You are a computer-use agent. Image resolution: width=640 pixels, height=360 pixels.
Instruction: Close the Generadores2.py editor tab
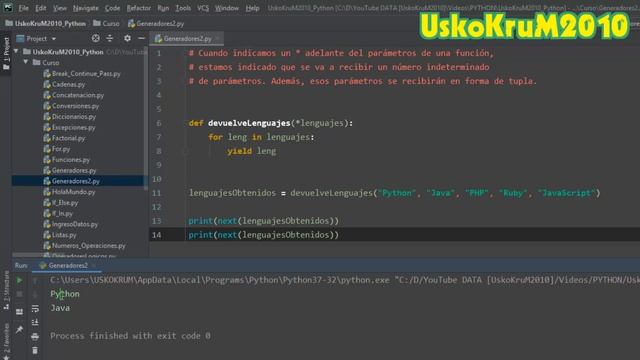(x=218, y=38)
